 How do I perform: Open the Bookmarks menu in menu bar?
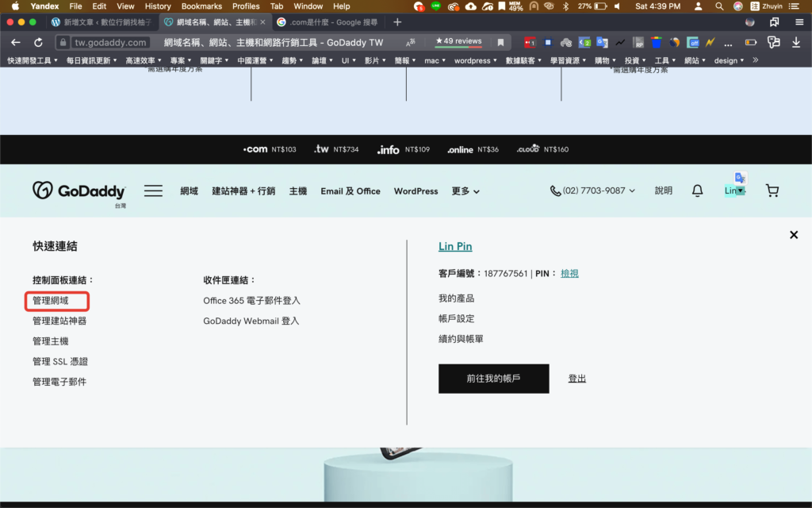pos(201,6)
